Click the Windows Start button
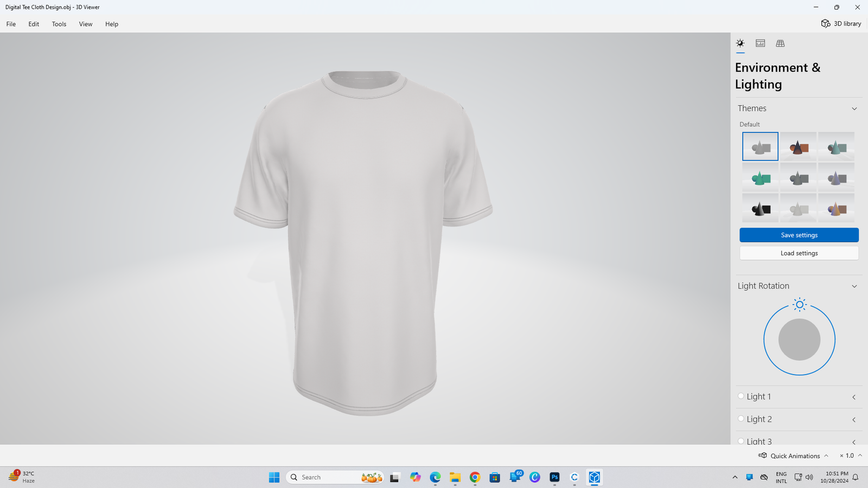 click(x=274, y=477)
